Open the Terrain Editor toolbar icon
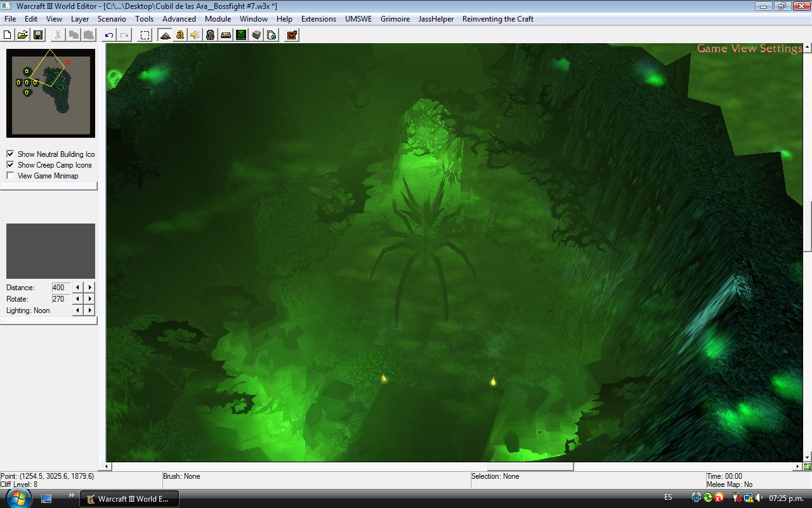Image resolution: width=812 pixels, height=508 pixels. (165, 35)
